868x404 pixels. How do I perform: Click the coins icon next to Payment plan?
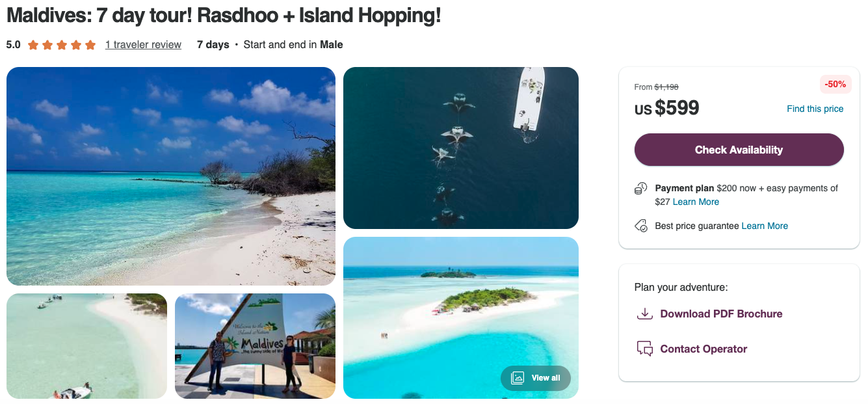641,189
